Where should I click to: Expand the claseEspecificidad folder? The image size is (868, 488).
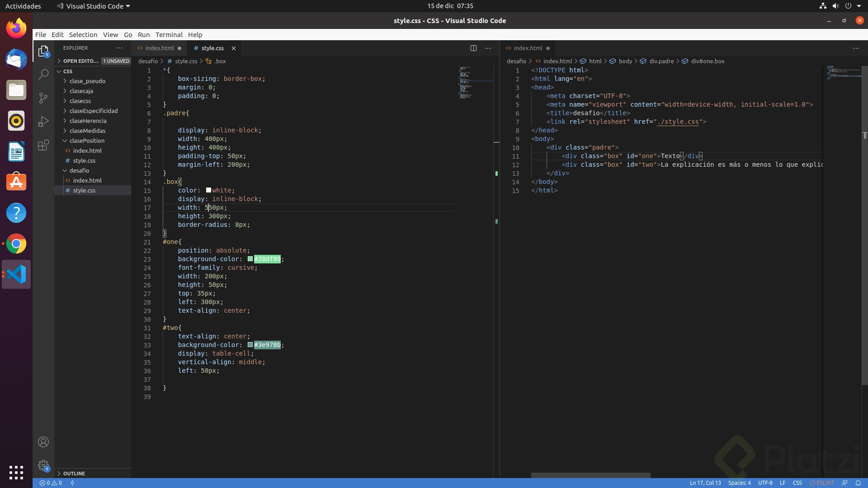tap(93, 111)
